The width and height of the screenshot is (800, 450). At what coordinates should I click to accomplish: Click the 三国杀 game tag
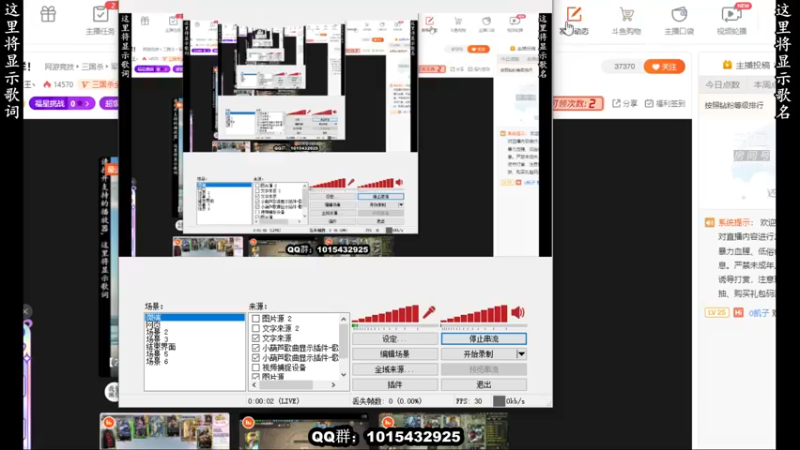[100, 84]
